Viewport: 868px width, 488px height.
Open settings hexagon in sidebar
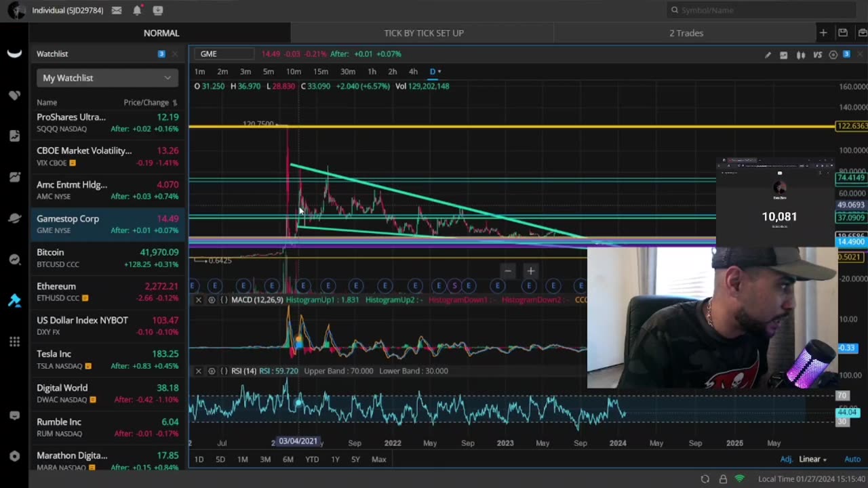[14, 456]
